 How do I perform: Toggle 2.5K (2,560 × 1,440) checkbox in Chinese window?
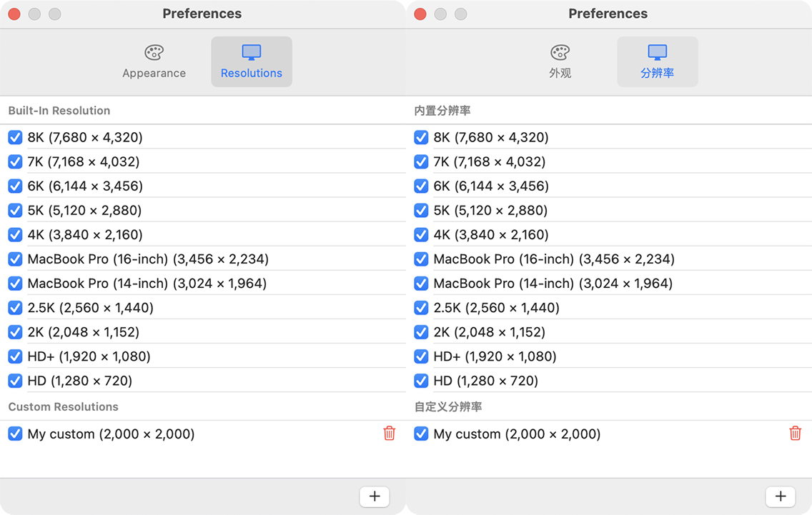pyautogui.click(x=421, y=307)
